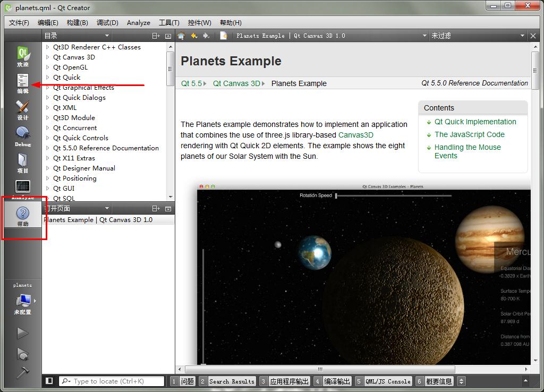The height and width of the screenshot is (392, 544).
Task: Open Design mode (设计) in sidebar
Action: pyautogui.click(x=22, y=109)
